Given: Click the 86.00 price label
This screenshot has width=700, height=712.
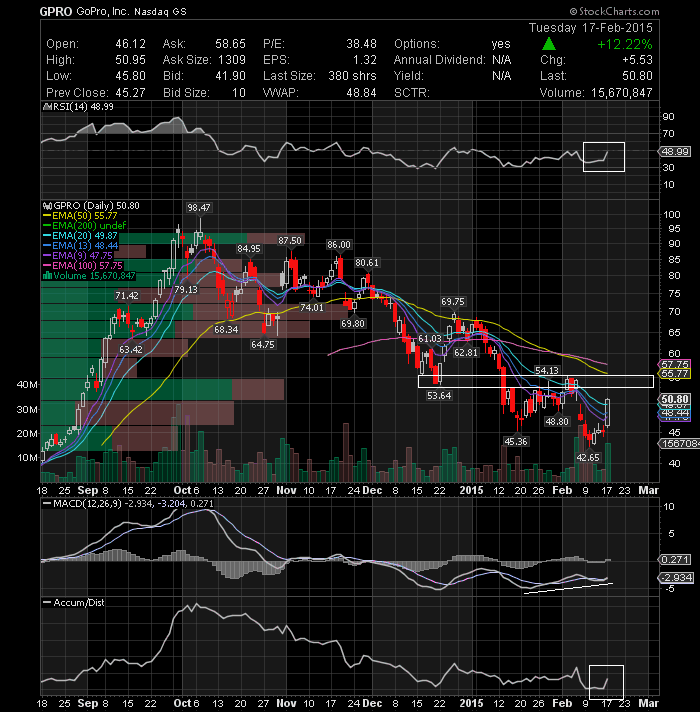Looking at the screenshot, I should click(339, 245).
